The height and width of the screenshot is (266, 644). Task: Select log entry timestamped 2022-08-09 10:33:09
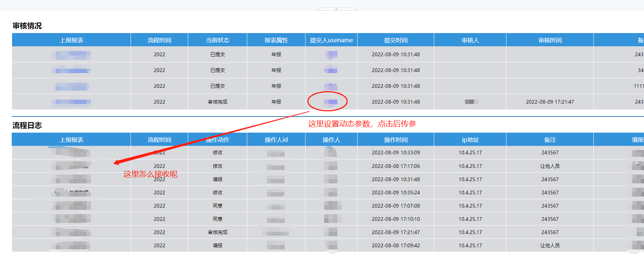pyautogui.click(x=328, y=152)
